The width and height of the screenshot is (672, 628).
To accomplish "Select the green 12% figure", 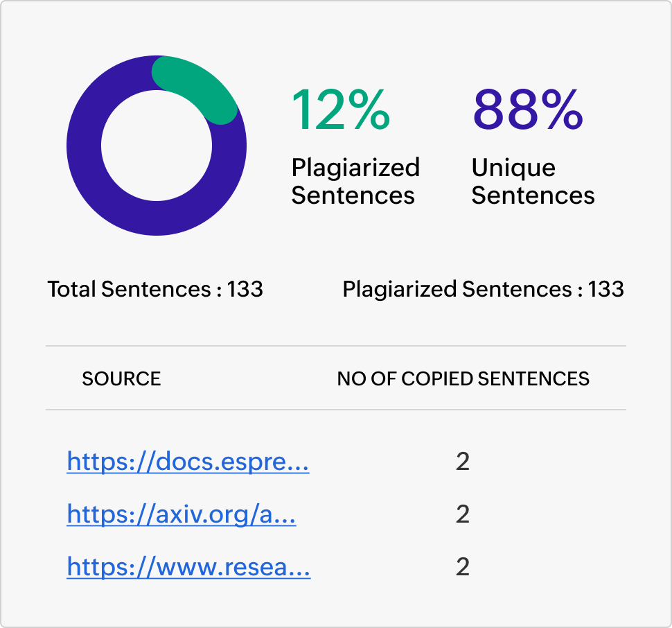I will pyautogui.click(x=340, y=110).
